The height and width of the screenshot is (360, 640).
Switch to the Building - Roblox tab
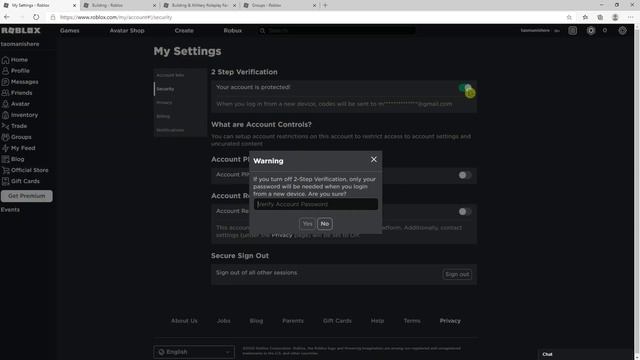click(120, 5)
